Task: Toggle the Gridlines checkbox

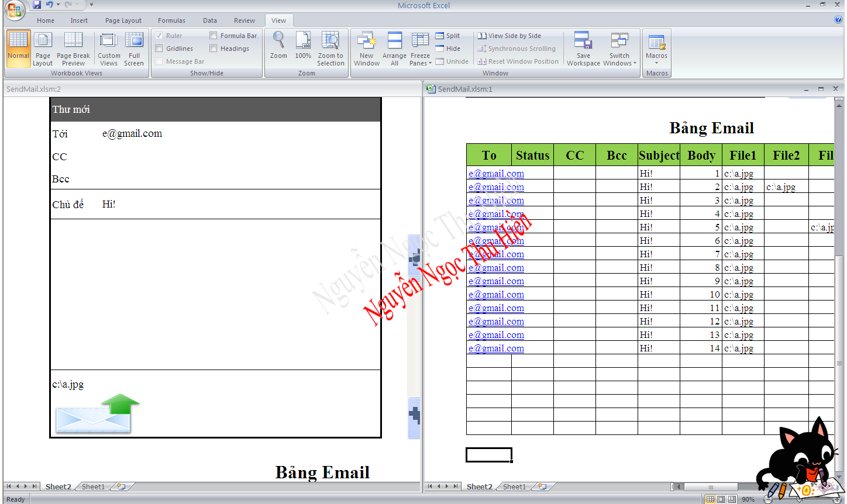Action: pyautogui.click(x=159, y=49)
